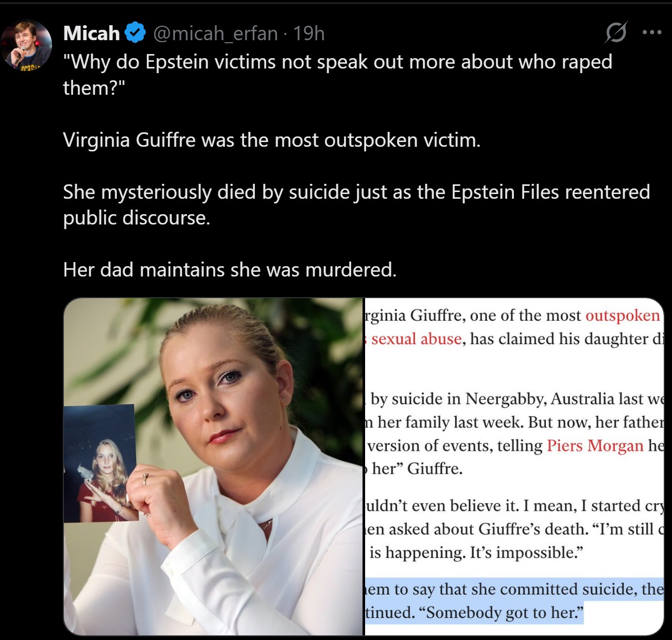The height and width of the screenshot is (640, 672).
Task: Open the three-dot More options menu
Action: point(652,32)
